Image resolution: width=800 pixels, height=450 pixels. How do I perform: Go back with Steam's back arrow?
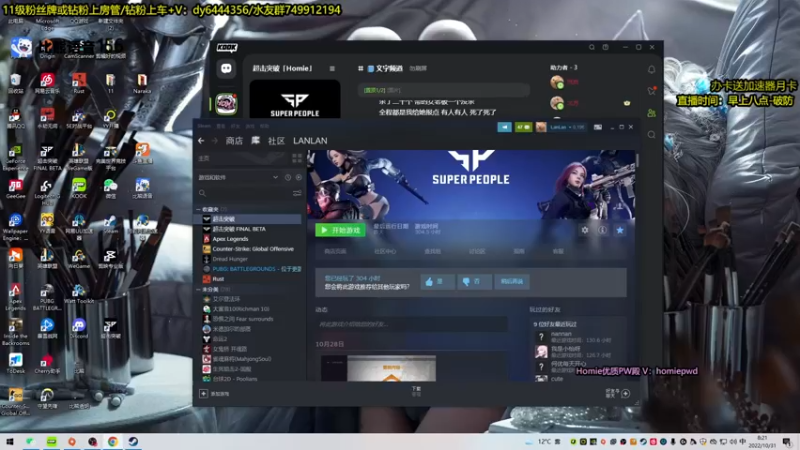[201, 141]
